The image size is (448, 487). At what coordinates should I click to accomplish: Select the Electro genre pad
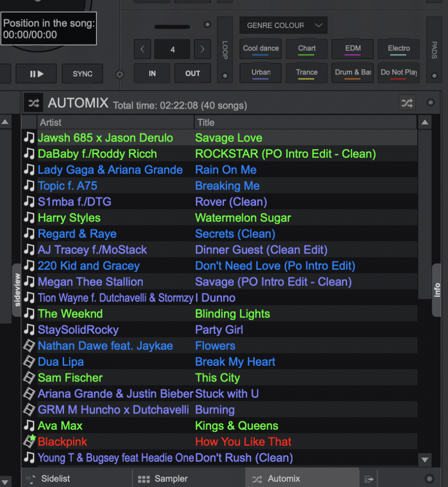[398, 49]
